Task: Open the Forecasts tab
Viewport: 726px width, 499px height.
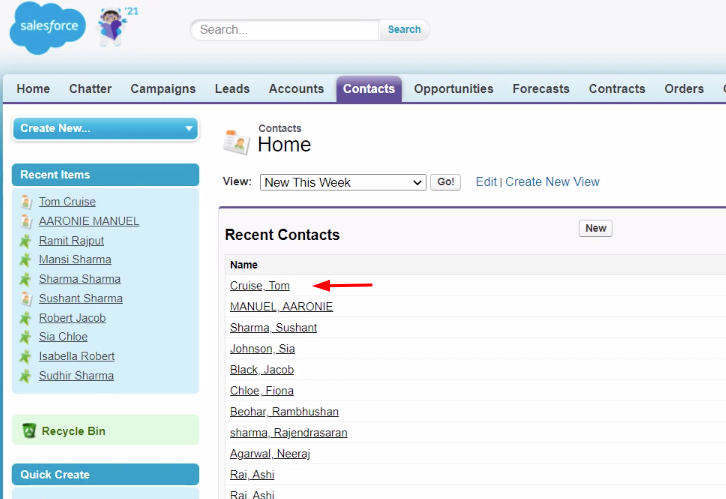Action: tap(541, 88)
